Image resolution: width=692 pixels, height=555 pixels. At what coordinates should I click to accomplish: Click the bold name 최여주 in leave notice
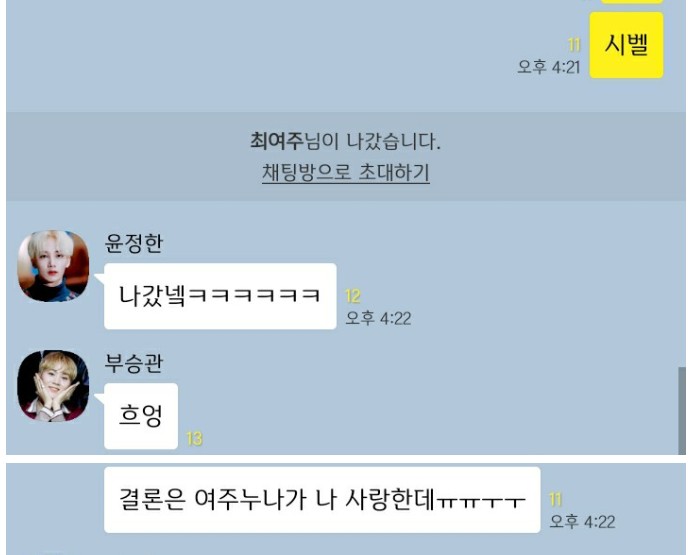pyautogui.click(x=278, y=142)
